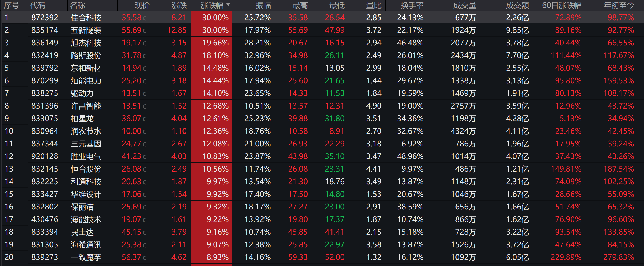Sort by 换手率 column header

pos(412,5)
